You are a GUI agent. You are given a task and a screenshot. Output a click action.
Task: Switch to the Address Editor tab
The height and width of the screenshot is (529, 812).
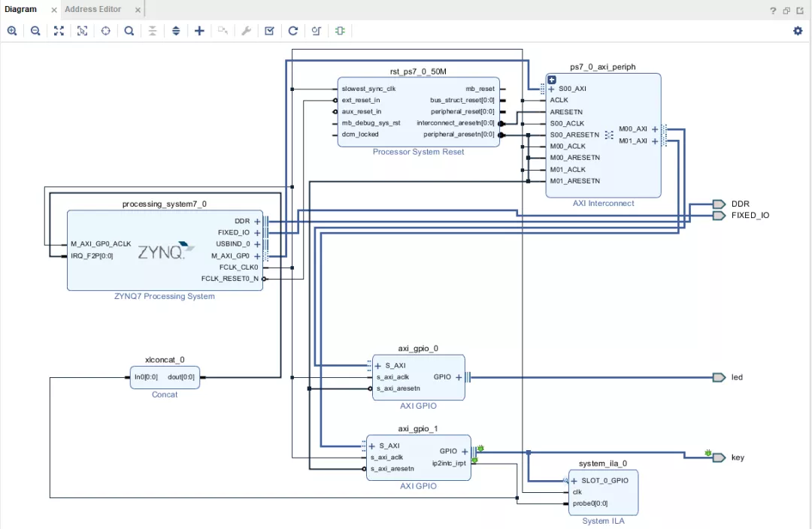pos(92,9)
